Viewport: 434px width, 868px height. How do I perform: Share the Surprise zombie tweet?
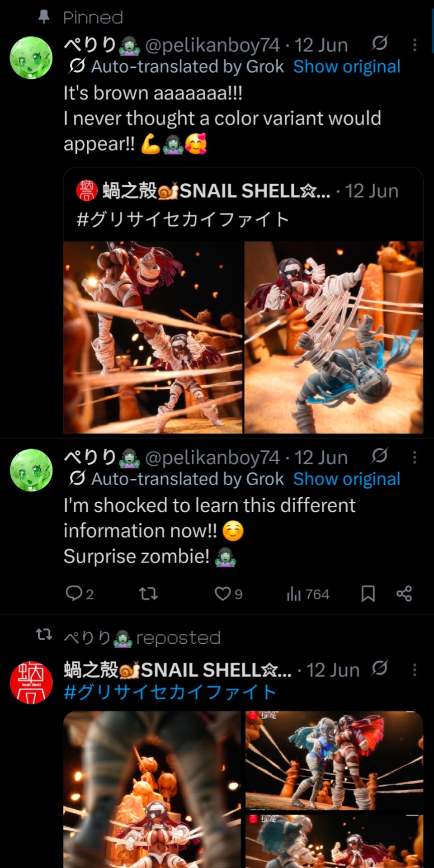point(404,594)
